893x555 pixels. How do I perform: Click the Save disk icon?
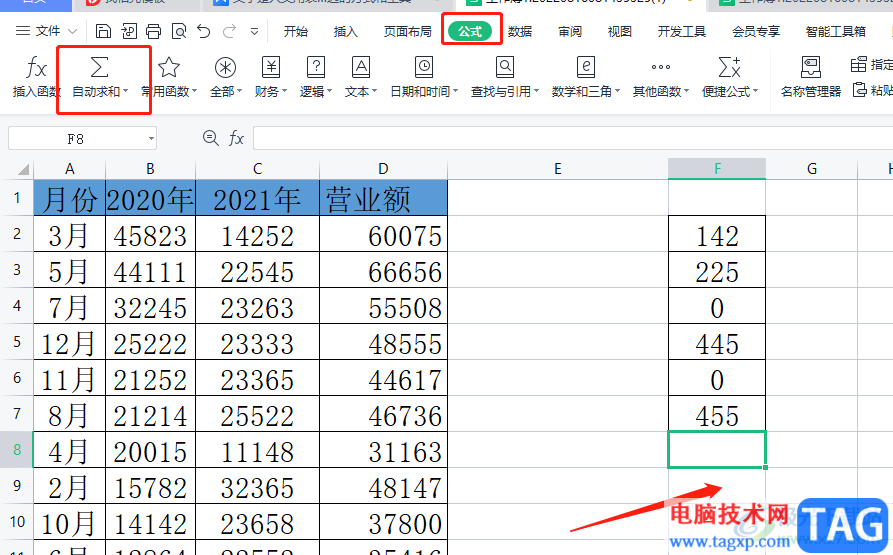click(x=103, y=31)
